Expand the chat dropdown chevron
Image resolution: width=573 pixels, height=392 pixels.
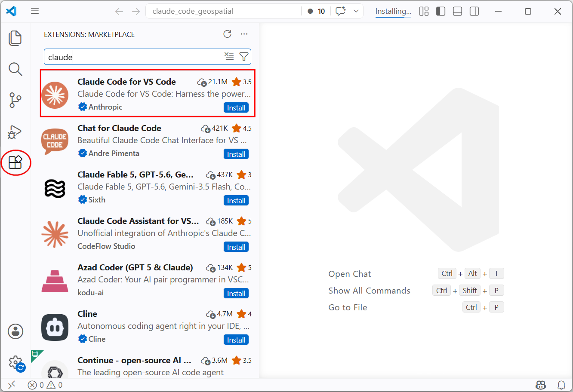tap(356, 11)
